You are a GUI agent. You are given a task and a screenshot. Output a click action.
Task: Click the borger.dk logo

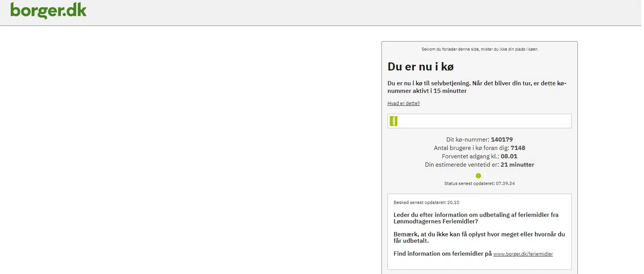[x=48, y=11]
